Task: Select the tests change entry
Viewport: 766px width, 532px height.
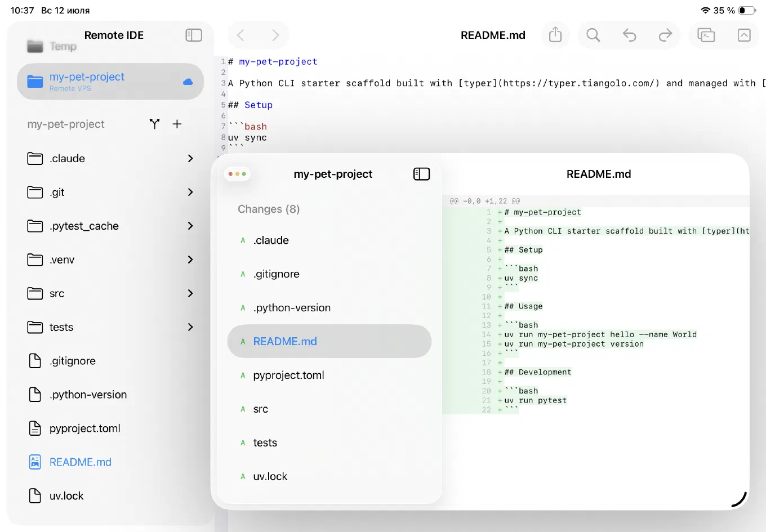Action: pos(329,443)
